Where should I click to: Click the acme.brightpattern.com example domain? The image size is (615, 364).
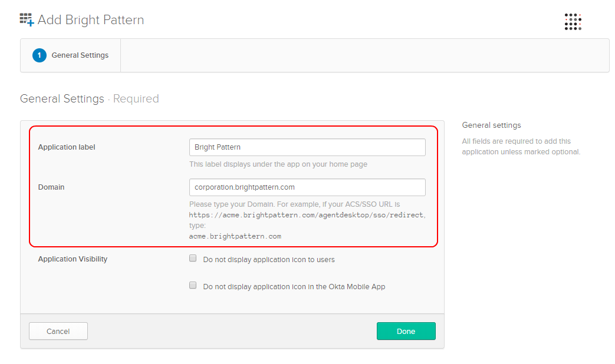point(235,236)
